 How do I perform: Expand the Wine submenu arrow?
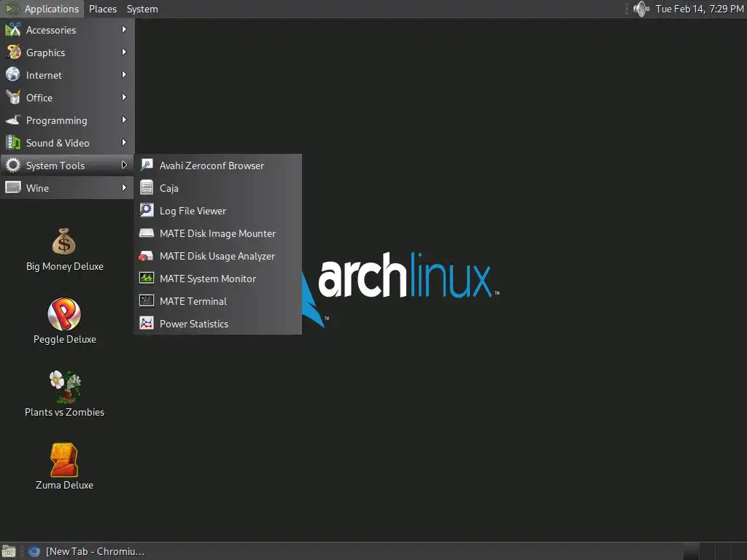pyautogui.click(x=124, y=187)
